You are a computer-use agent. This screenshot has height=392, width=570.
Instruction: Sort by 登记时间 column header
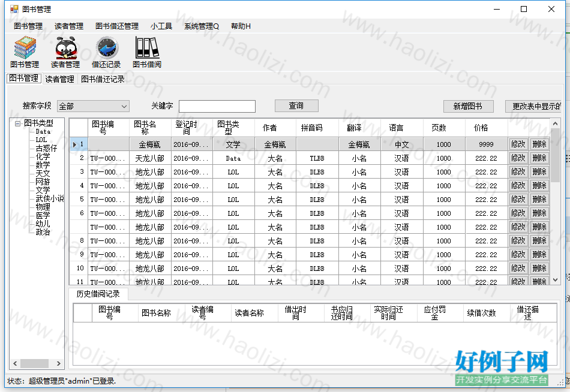click(x=191, y=128)
